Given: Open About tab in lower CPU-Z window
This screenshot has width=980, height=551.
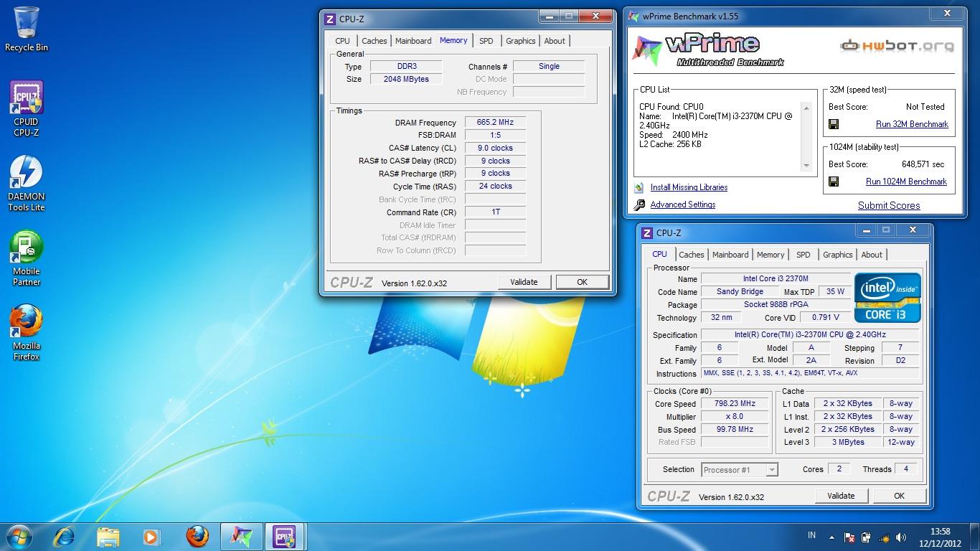Looking at the screenshot, I should click(x=872, y=255).
